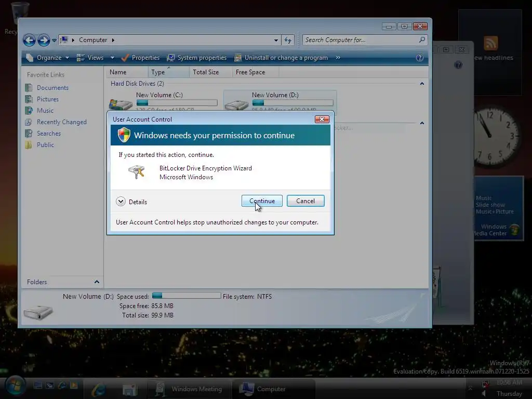The width and height of the screenshot is (532, 399).
Task: Click the Public folder icon
Action: [x=29, y=145]
